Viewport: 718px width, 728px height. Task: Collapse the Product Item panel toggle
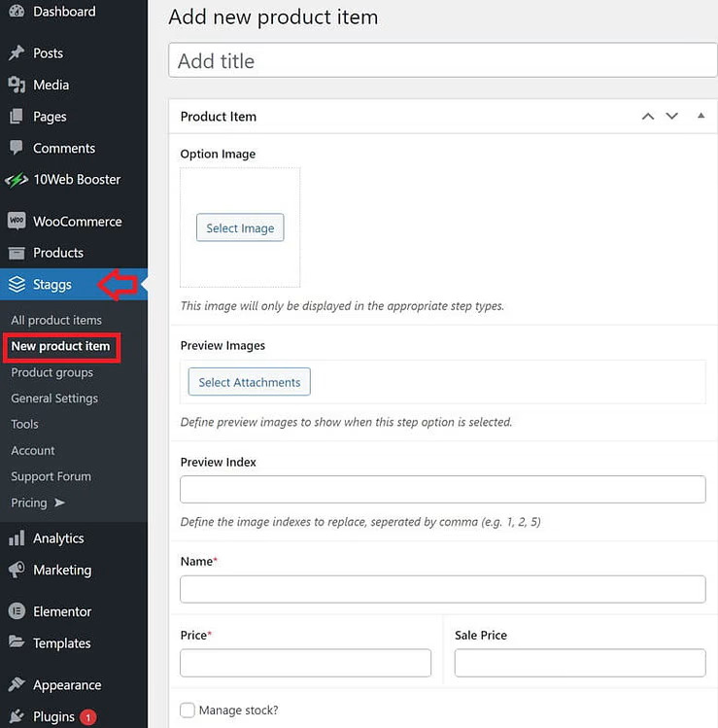tap(701, 116)
